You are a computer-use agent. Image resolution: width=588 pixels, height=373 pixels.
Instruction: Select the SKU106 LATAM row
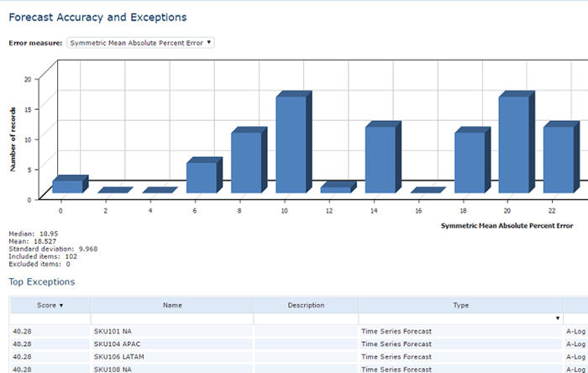[x=299, y=357]
